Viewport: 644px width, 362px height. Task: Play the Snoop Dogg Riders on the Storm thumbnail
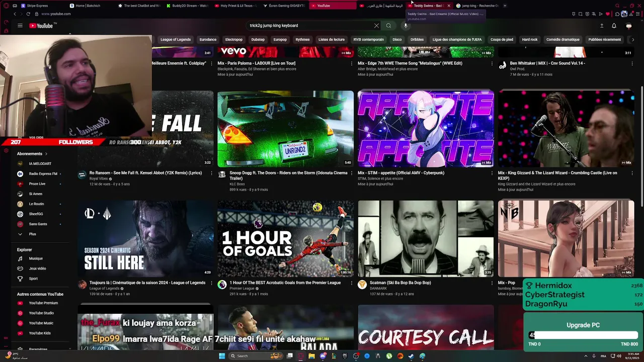click(285, 129)
